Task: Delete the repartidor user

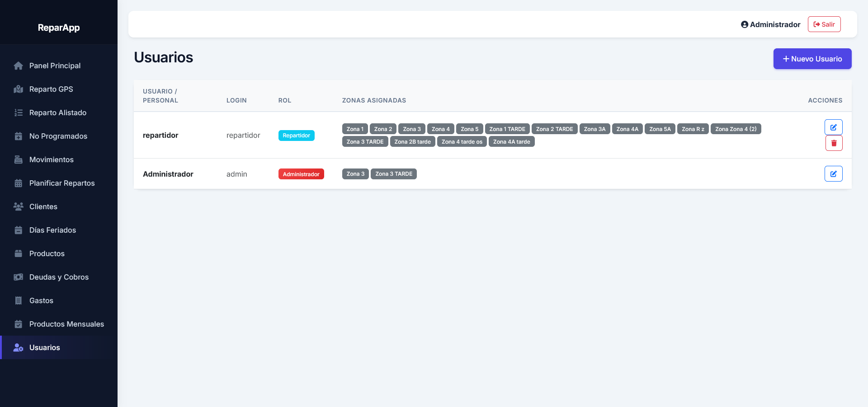Action: [x=834, y=143]
